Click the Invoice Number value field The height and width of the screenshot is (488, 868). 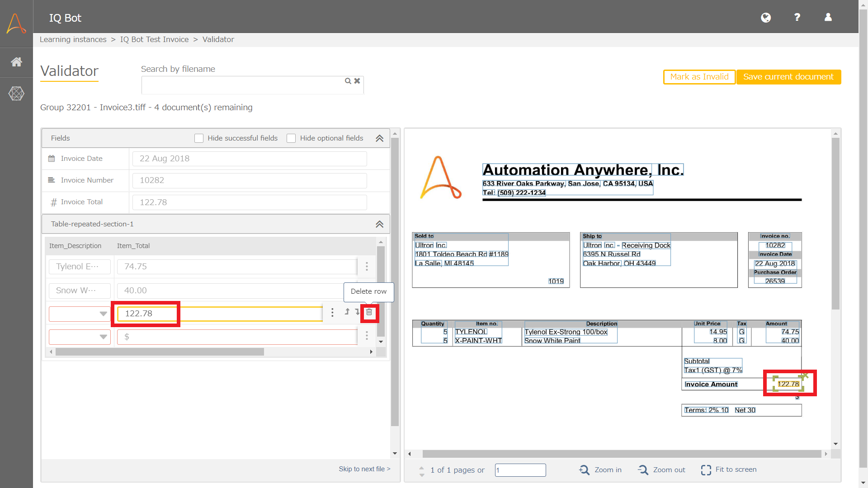[x=250, y=180]
